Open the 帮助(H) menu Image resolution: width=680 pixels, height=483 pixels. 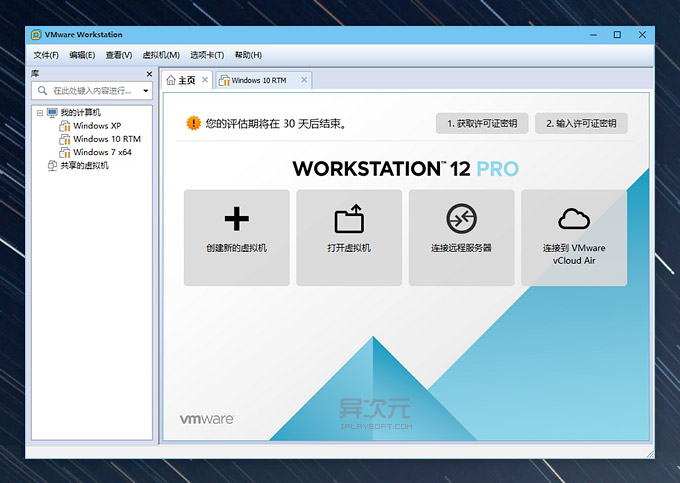pyautogui.click(x=248, y=55)
